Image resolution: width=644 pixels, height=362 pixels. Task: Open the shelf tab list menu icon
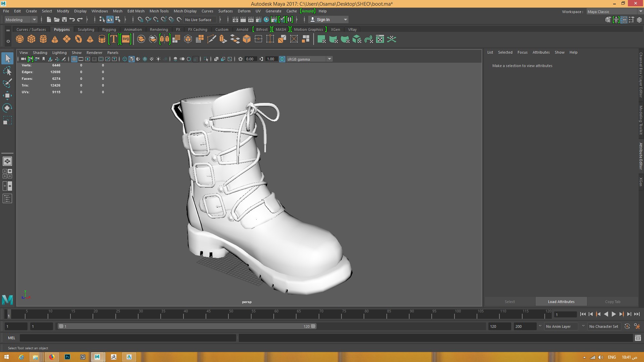coord(8,30)
